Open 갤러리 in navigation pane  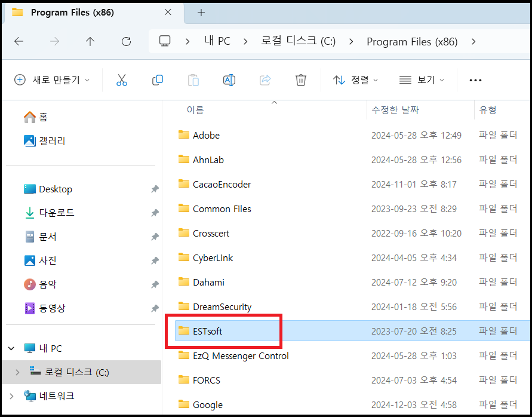(44, 141)
